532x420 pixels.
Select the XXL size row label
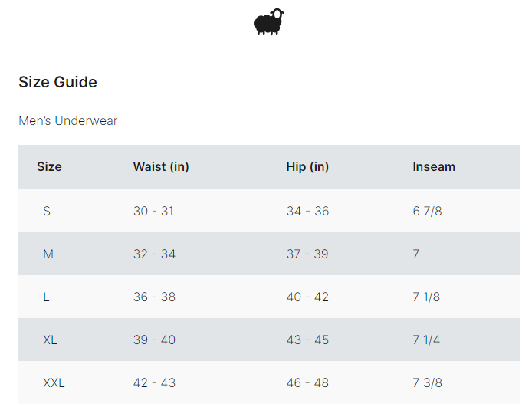pyautogui.click(x=54, y=382)
